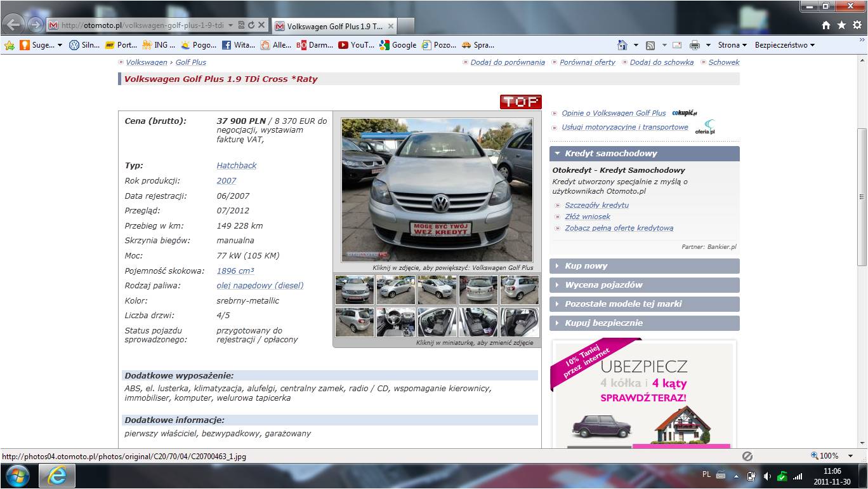
Task: Click the command bar Home house icon
Action: (623, 45)
